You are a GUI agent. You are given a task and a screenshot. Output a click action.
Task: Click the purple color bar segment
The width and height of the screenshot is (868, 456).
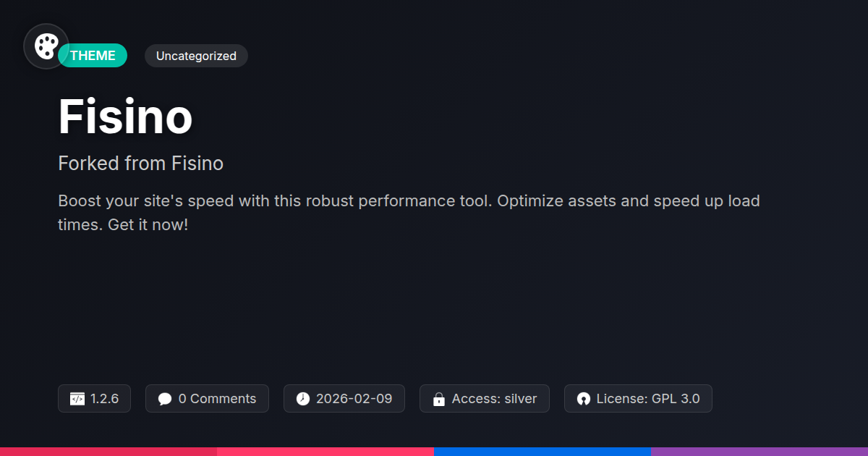(759, 451)
